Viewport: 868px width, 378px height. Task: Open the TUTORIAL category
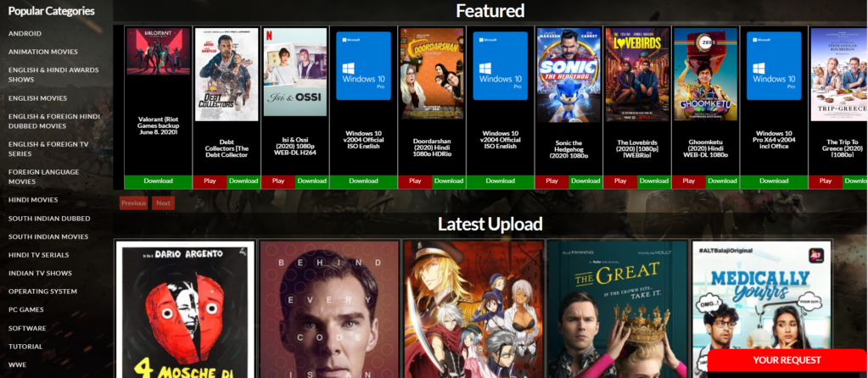click(25, 347)
